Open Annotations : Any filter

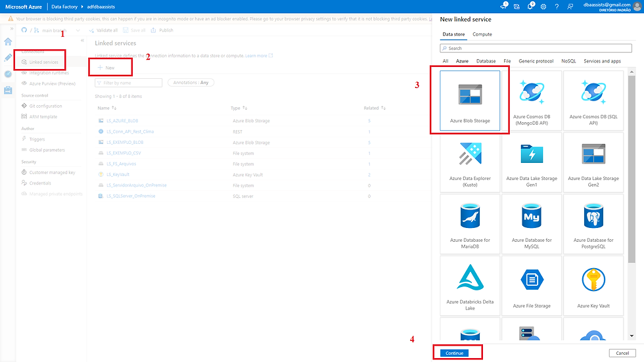coord(191,83)
